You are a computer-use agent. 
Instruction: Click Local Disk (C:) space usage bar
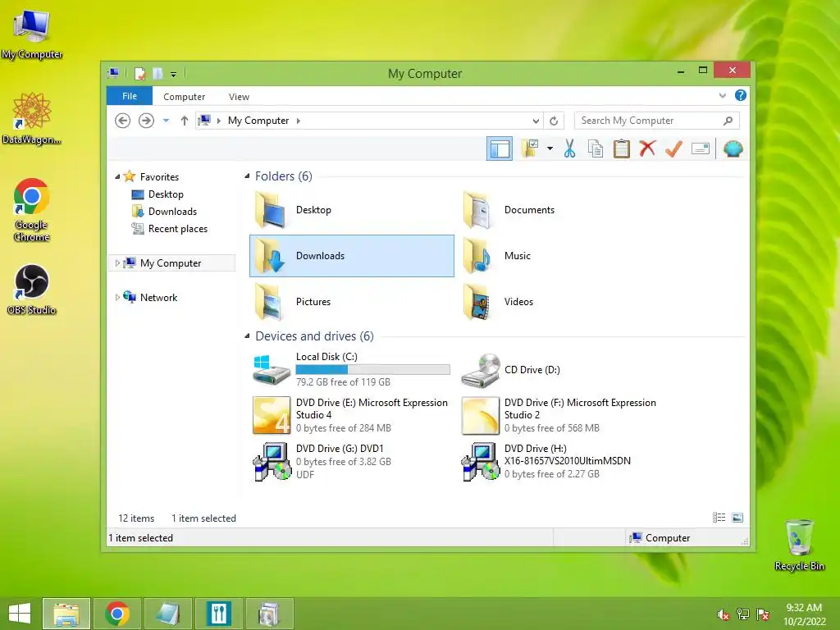[x=372, y=370]
